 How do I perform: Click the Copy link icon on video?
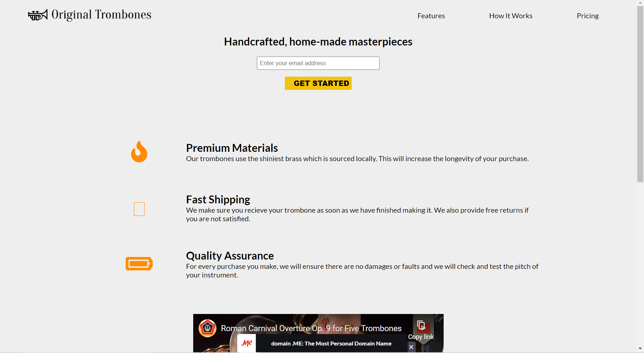421,325
